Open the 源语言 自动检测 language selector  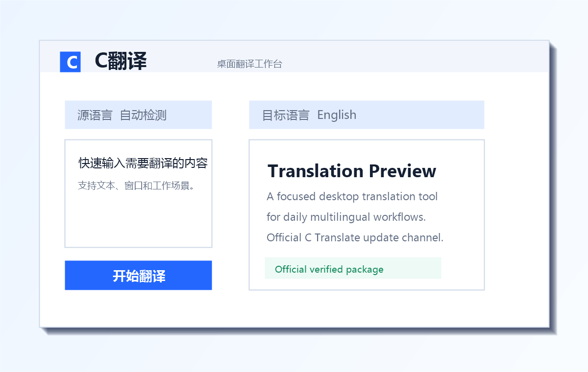tap(138, 115)
